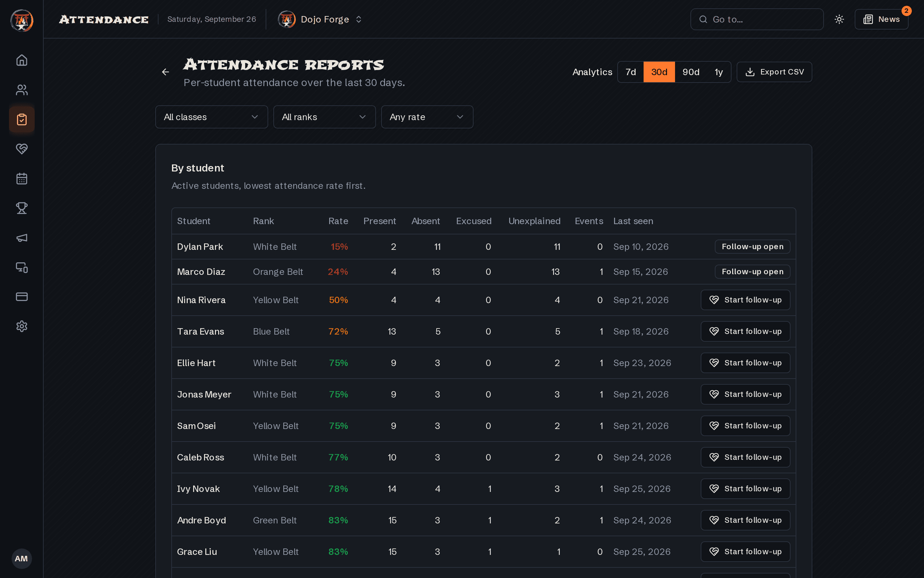Open the Home dashboard sidebar icon
924x578 pixels.
click(22, 60)
